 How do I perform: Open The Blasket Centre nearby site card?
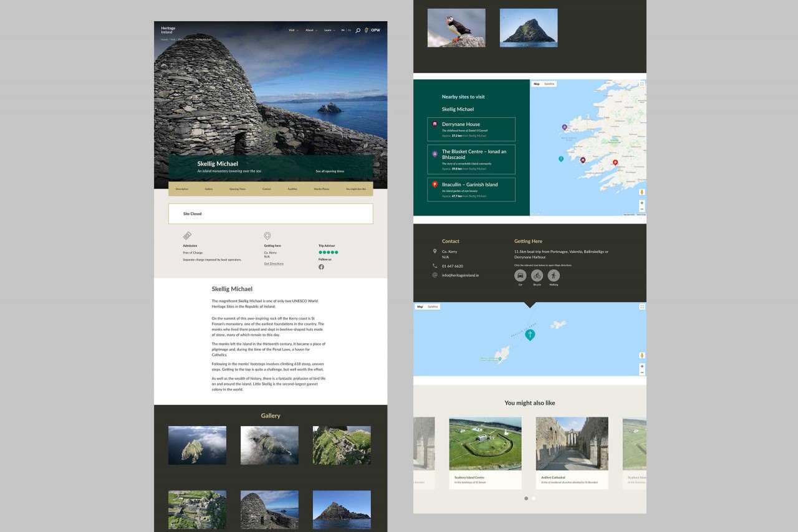[471, 159]
